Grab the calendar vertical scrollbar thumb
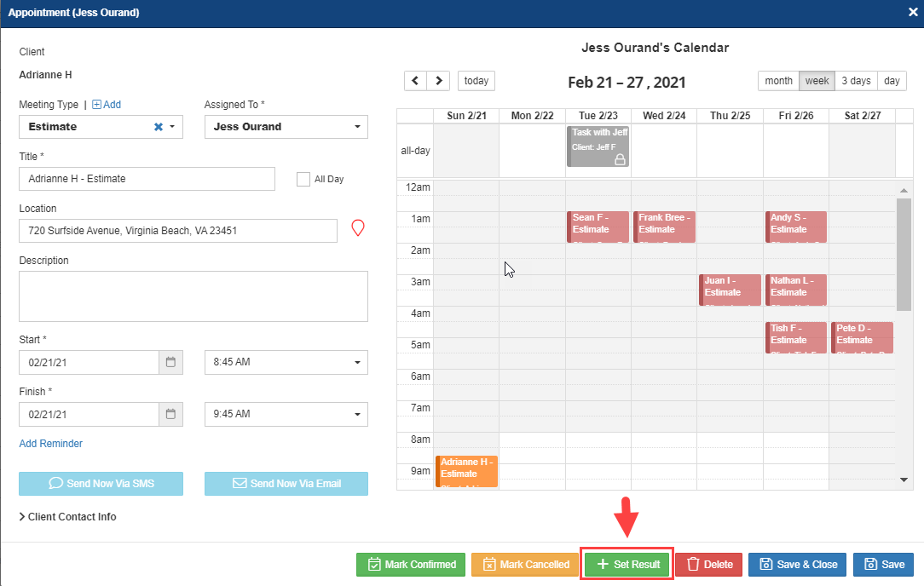 tap(904, 255)
